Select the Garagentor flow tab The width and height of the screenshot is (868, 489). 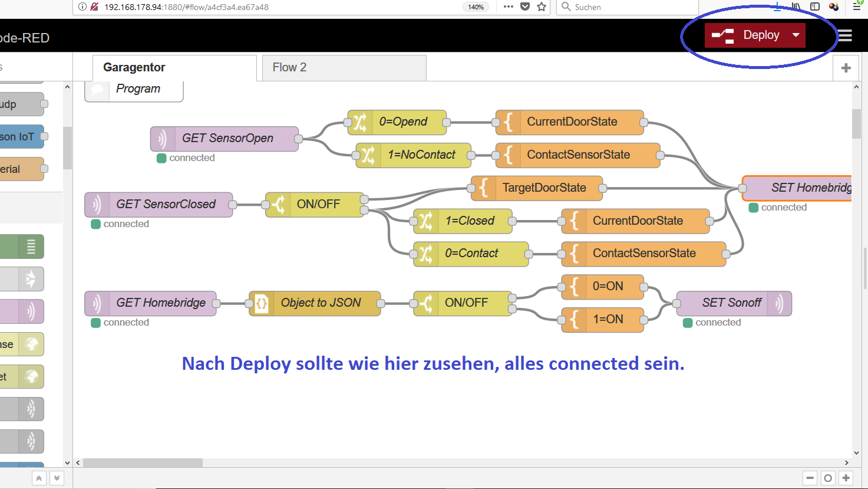174,68
